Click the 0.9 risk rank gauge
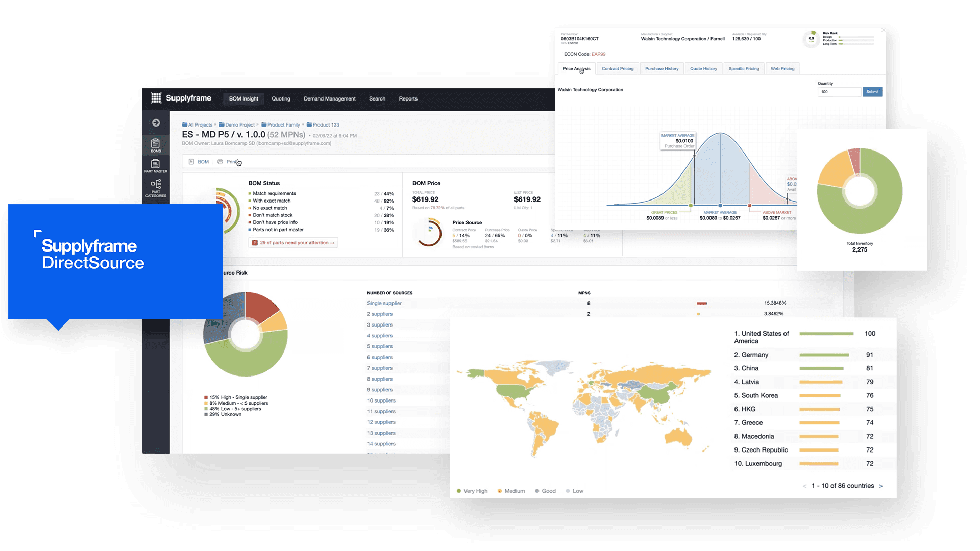980x551 pixels. (811, 39)
